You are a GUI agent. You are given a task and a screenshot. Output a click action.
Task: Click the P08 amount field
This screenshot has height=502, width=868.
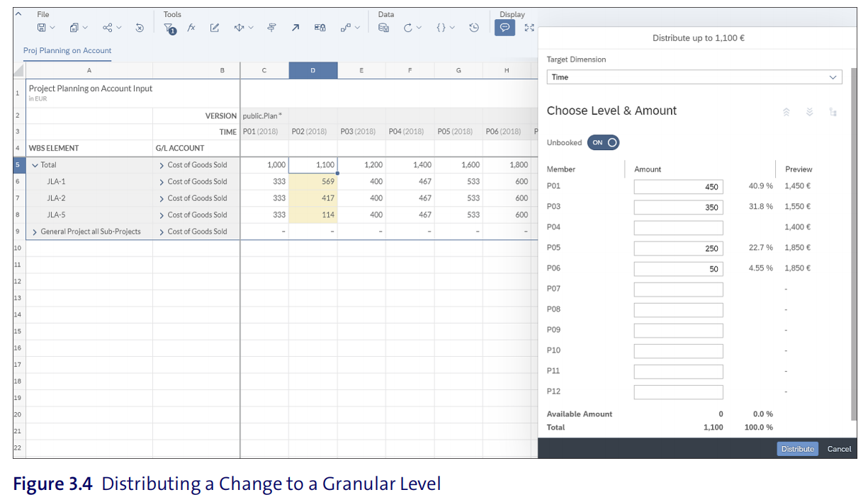pyautogui.click(x=678, y=310)
